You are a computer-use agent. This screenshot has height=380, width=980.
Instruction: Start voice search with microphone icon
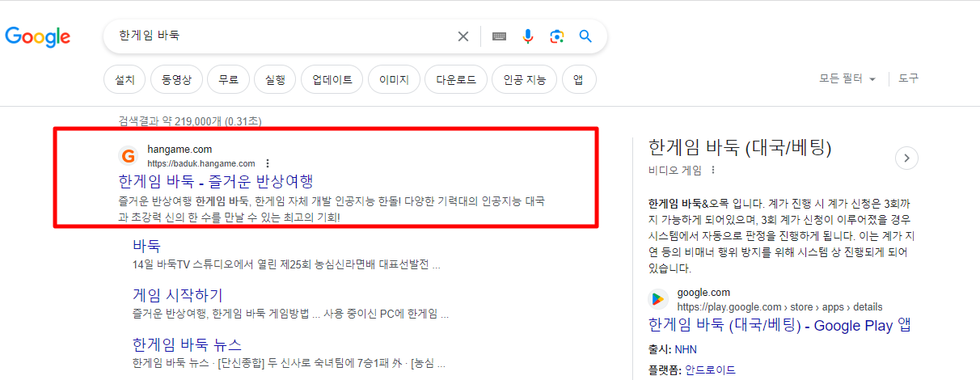(x=528, y=36)
